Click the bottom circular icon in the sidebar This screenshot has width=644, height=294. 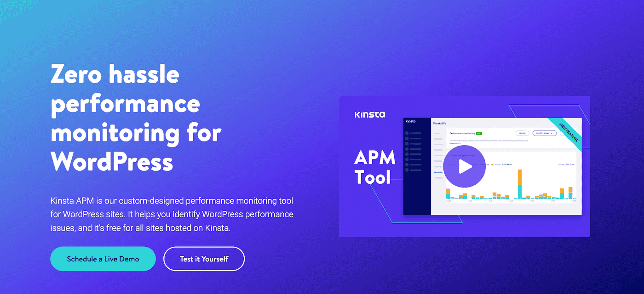(407, 170)
